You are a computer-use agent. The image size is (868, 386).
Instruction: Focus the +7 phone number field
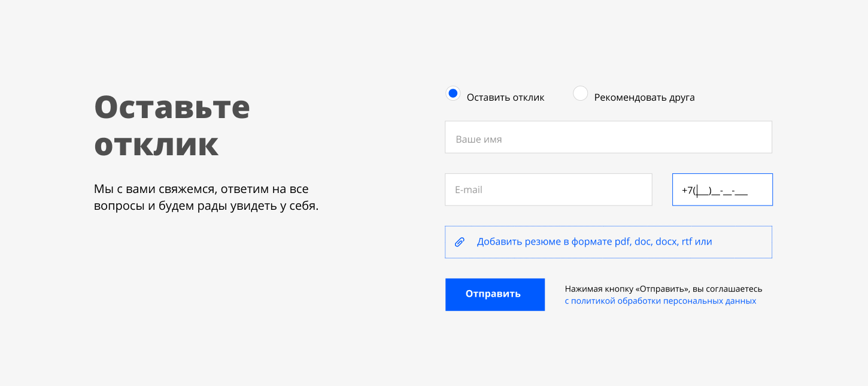pyautogui.click(x=722, y=189)
